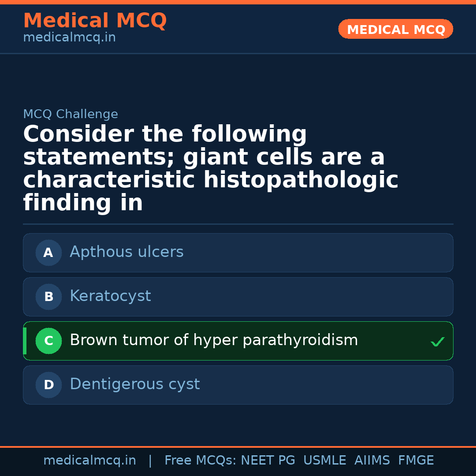476x476 pixels.
Task: Select FMGE in the footer
Action: 416,461
